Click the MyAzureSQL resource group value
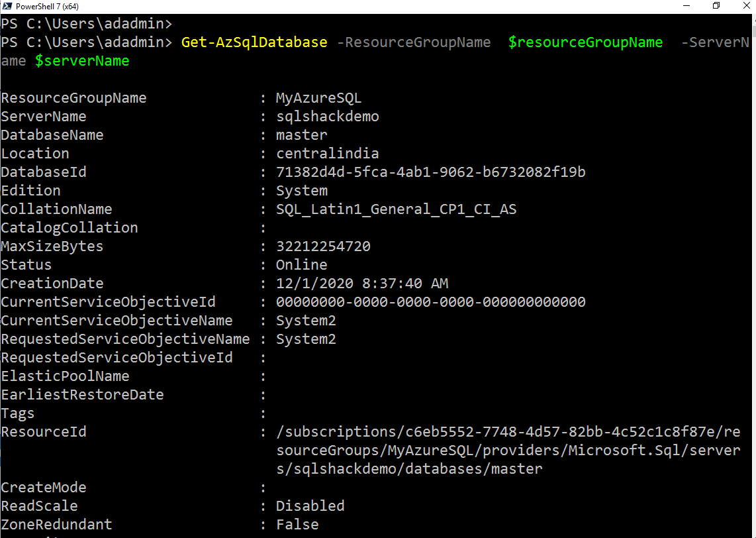Viewport: 756px width, 538px height. coord(318,98)
